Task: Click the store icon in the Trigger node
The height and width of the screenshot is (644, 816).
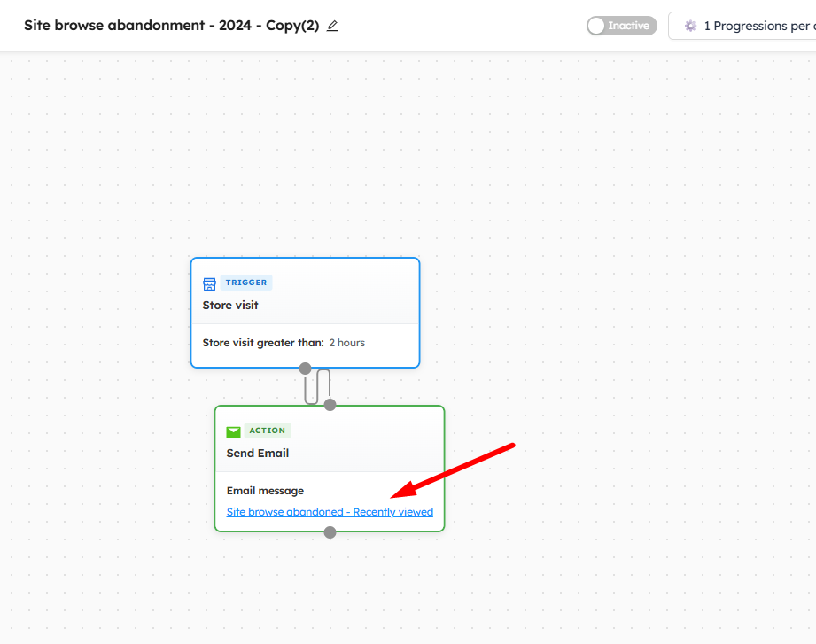Action: coord(210,283)
